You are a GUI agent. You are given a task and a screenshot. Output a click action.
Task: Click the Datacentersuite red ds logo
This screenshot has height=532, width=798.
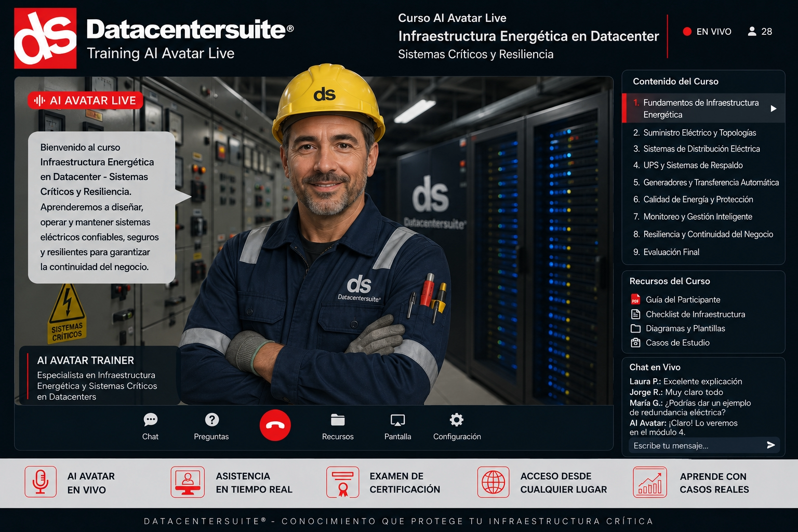[x=45, y=38]
